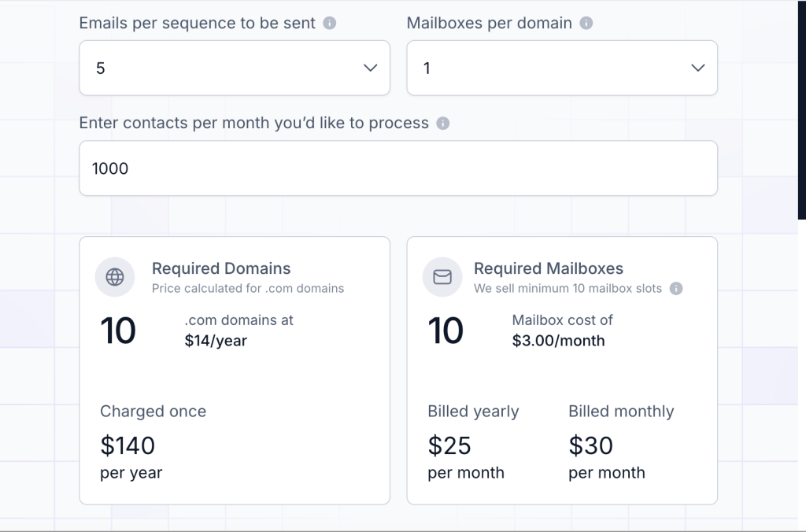Click the envelope icon on Required Mailboxes card
The height and width of the screenshot is (532, 806).
[x=442, y=277]
